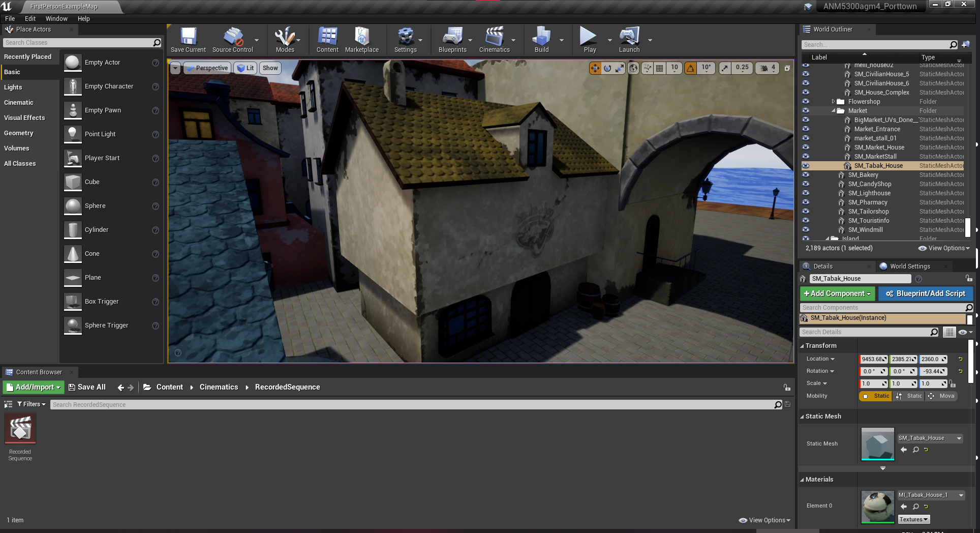Toggle visibility of SM_Lighthouse actor
The width and height of the screenshot is (980, 533).
pyautogui.click(x=806, y=193)
